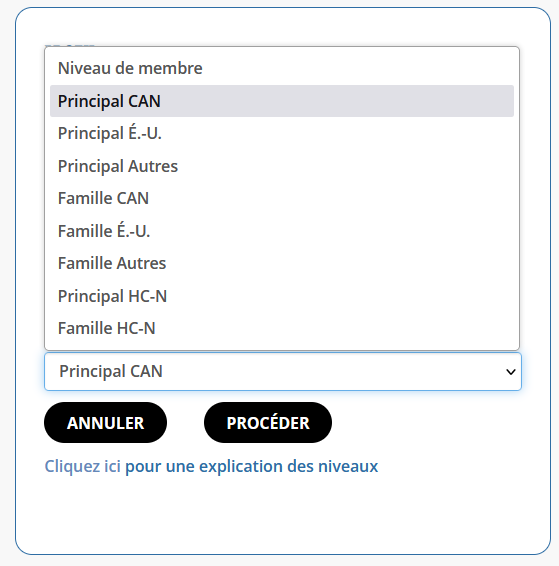The height and width of the screenshot is (566, 559).
Task: Click the chevron arrow of the select field
Action: click(x=511, y=372)
